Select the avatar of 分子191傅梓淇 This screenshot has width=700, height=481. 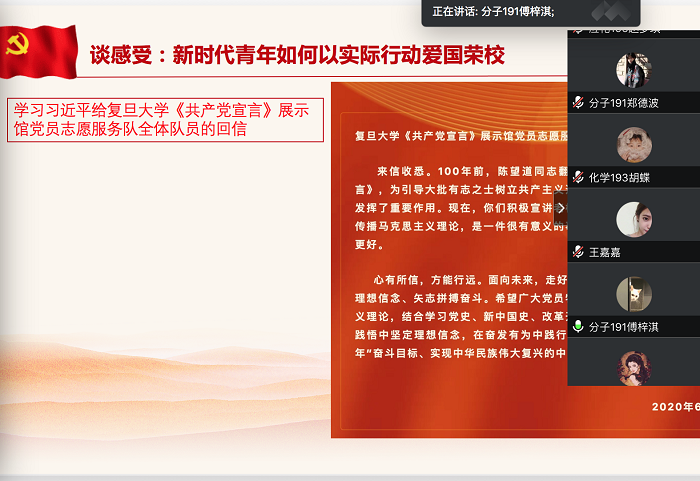633,294
